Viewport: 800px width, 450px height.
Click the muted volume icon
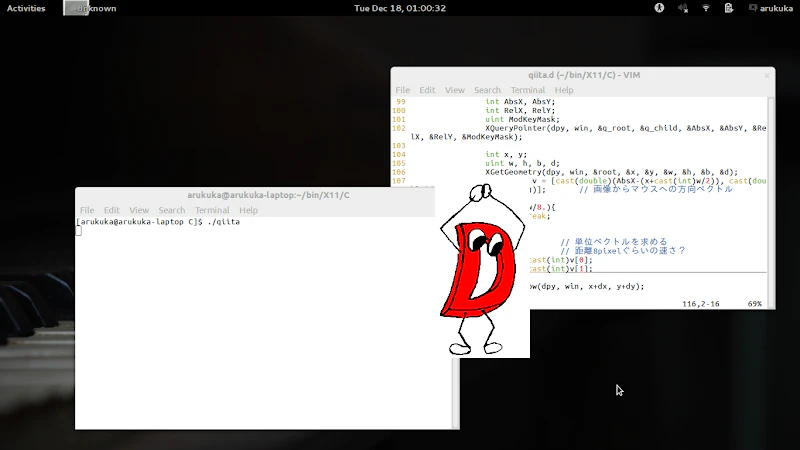tap(683, 8)
